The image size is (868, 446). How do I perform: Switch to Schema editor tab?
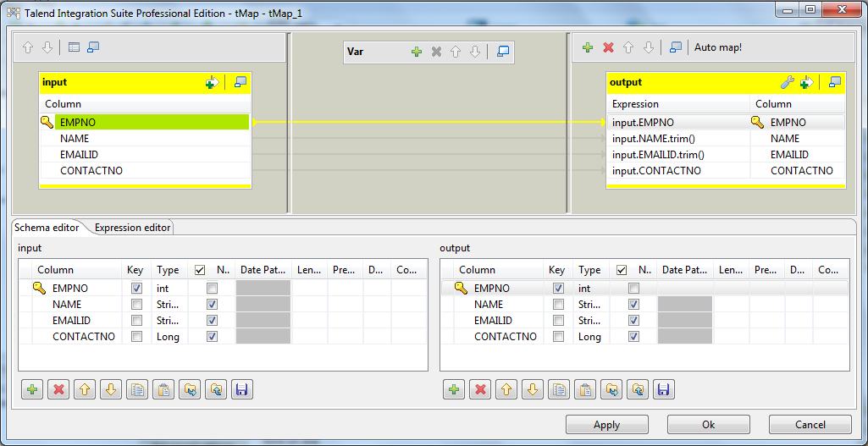(47, 228)
